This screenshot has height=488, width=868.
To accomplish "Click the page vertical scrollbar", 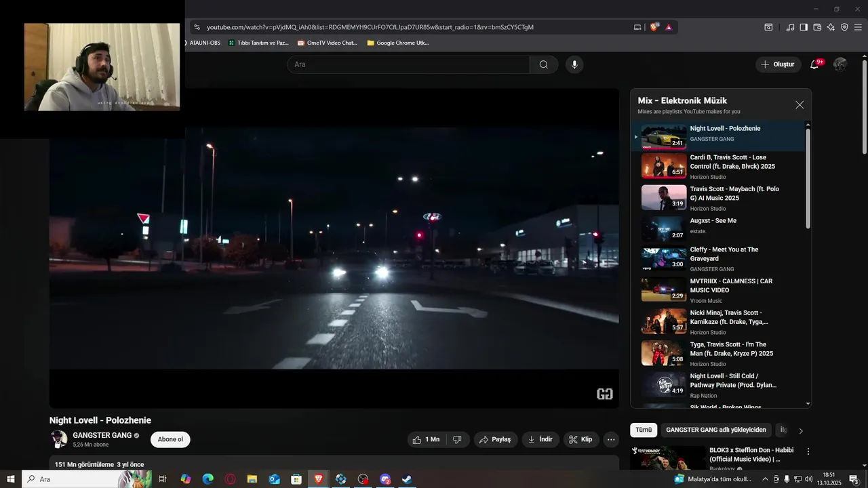I will pos(864,107).
